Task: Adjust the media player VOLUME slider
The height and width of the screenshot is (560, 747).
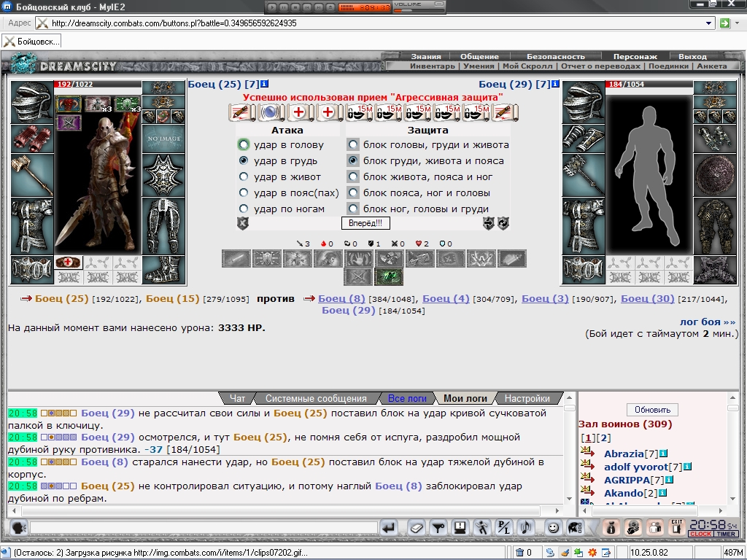Action: [x=419, y=9]
